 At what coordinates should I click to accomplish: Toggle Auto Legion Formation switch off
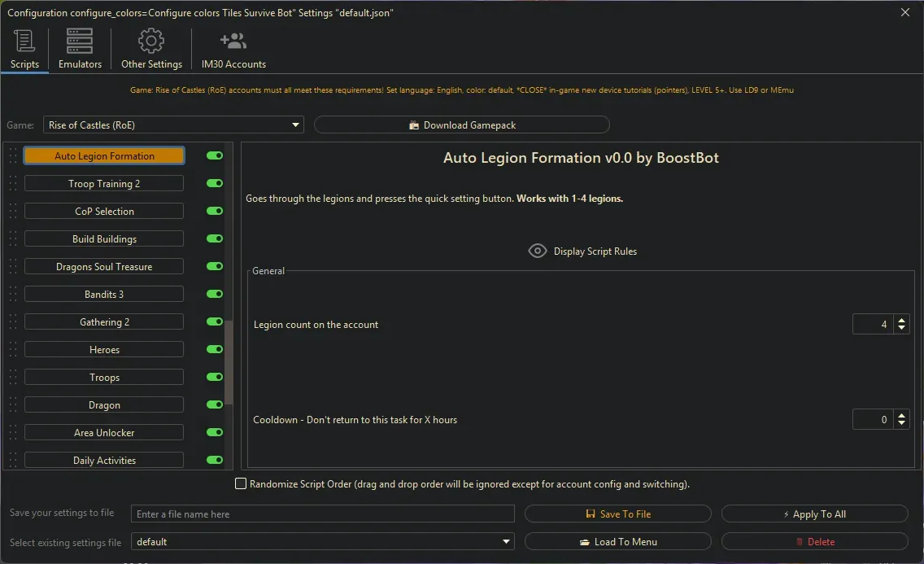point(215,155)
